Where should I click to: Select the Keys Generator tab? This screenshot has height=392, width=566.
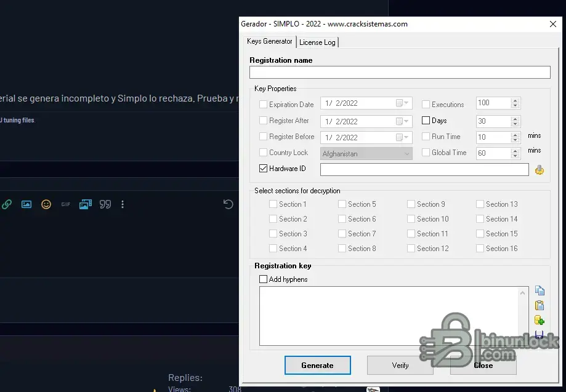(x=270, y=41)
